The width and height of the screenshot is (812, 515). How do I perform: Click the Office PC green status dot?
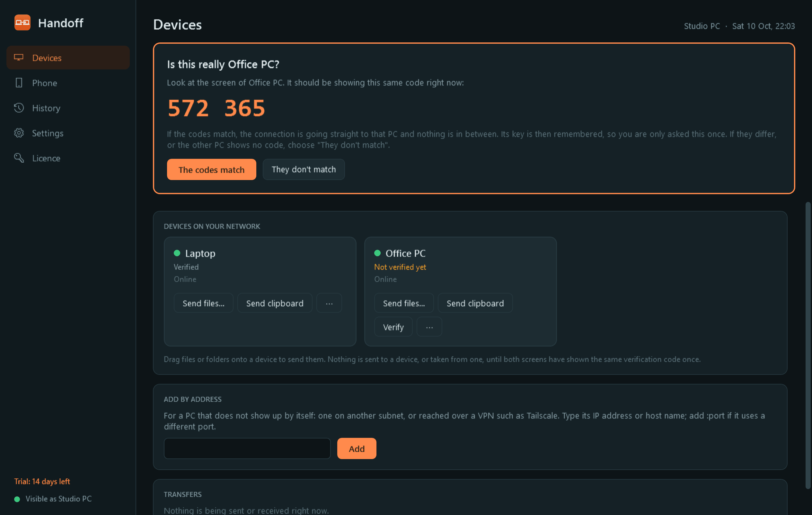point(377,253)
